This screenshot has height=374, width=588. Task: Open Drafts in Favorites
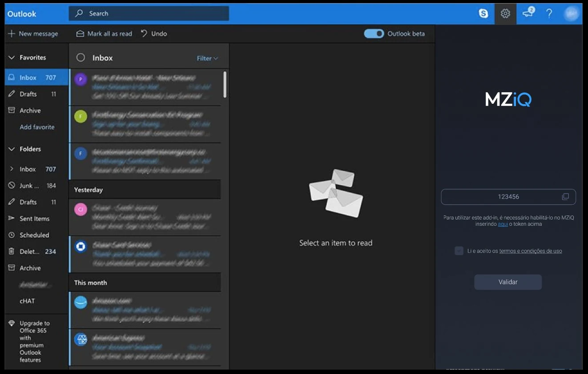(x=36, y=94)
